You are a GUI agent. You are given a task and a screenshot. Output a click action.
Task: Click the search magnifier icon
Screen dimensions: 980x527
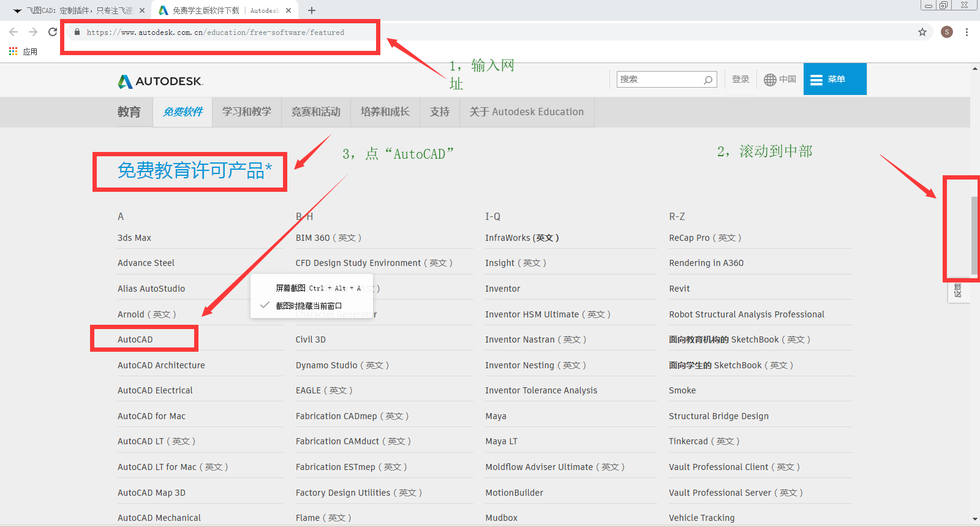coord(708,80)
